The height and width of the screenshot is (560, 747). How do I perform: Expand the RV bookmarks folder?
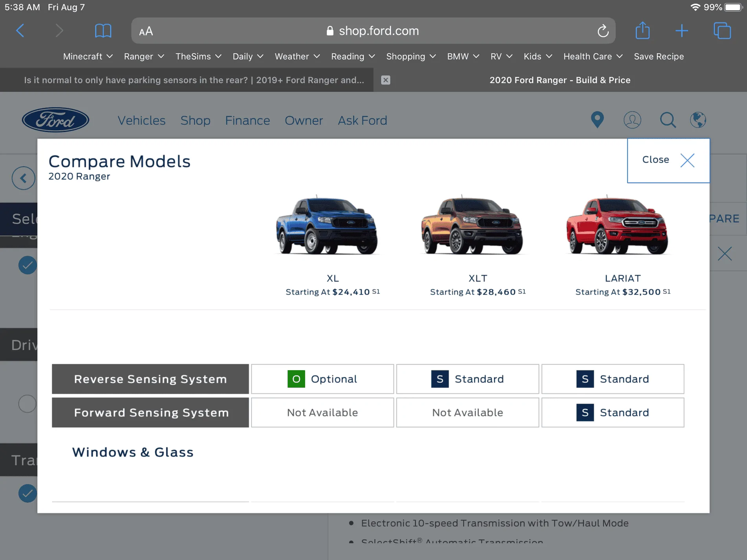(501, 57)
